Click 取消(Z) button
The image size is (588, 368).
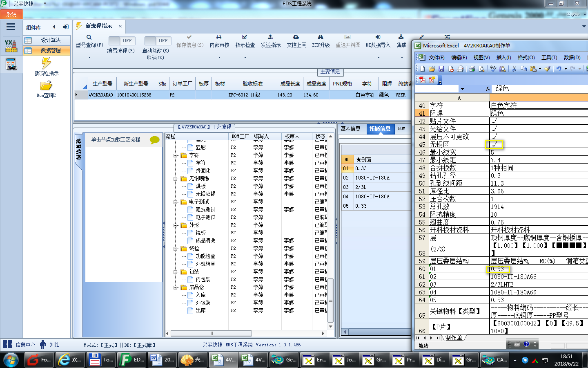(x=156, y=58)
